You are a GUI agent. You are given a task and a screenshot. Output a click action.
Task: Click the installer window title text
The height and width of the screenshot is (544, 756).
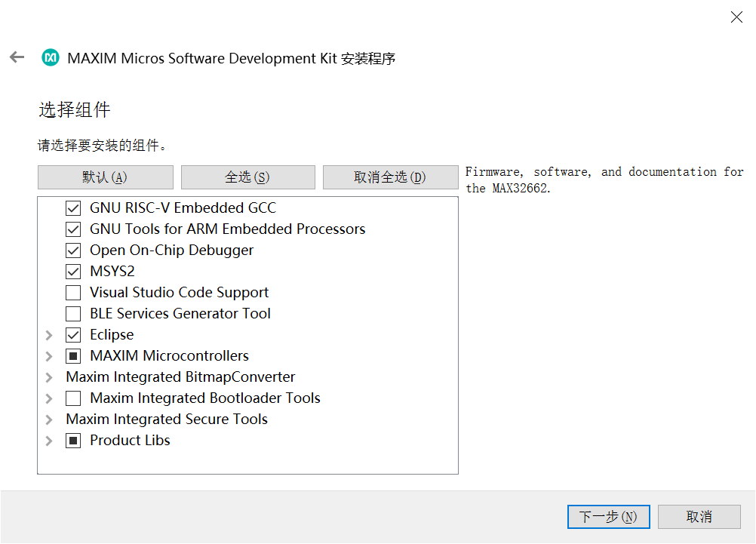tap(232, 58)
